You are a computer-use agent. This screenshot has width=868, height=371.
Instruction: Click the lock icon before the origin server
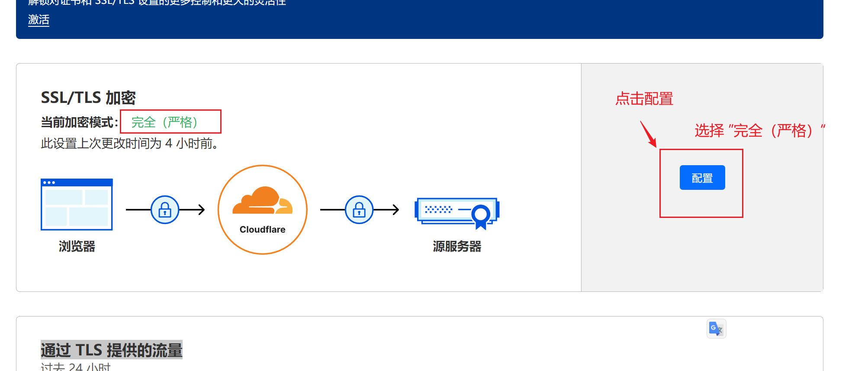pyautogui.click(x=359, y=210)
